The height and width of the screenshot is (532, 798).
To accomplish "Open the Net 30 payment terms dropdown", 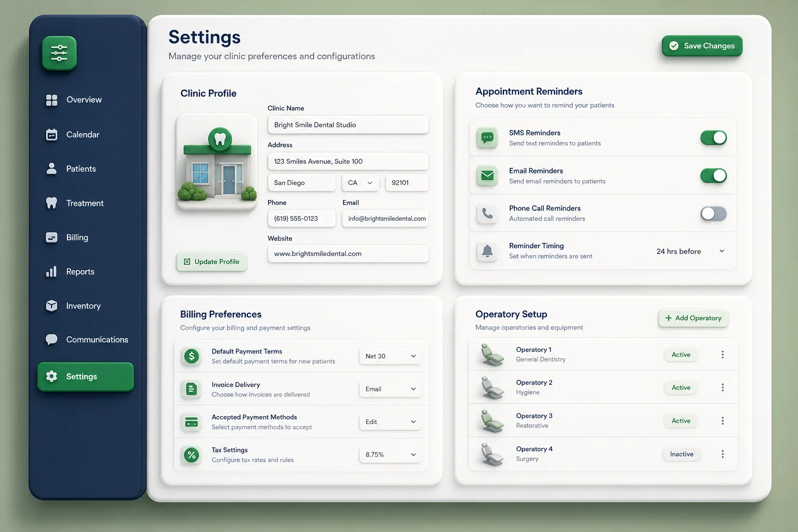I will pyautogui.click(x=390, y=356).
